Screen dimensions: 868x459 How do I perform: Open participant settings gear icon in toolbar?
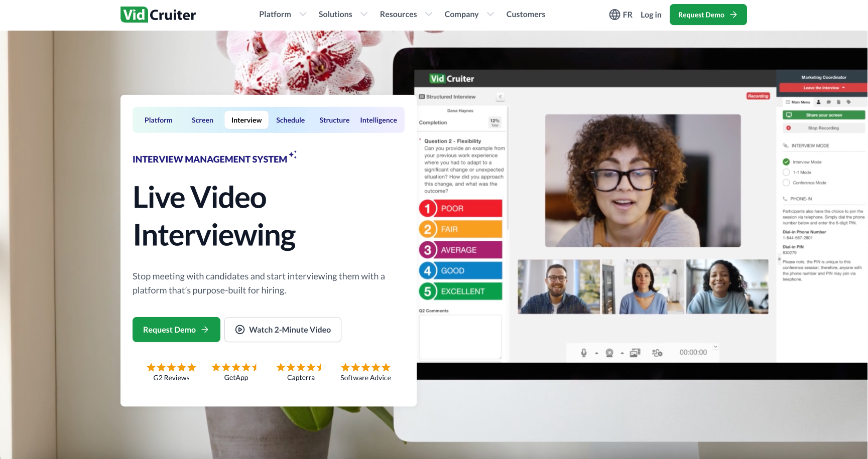(x=657, y=353)
